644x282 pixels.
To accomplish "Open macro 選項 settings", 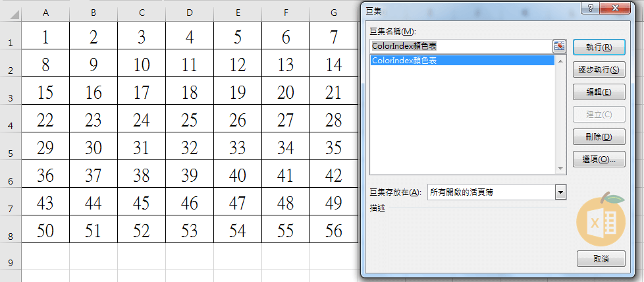I will pos(600,159).
